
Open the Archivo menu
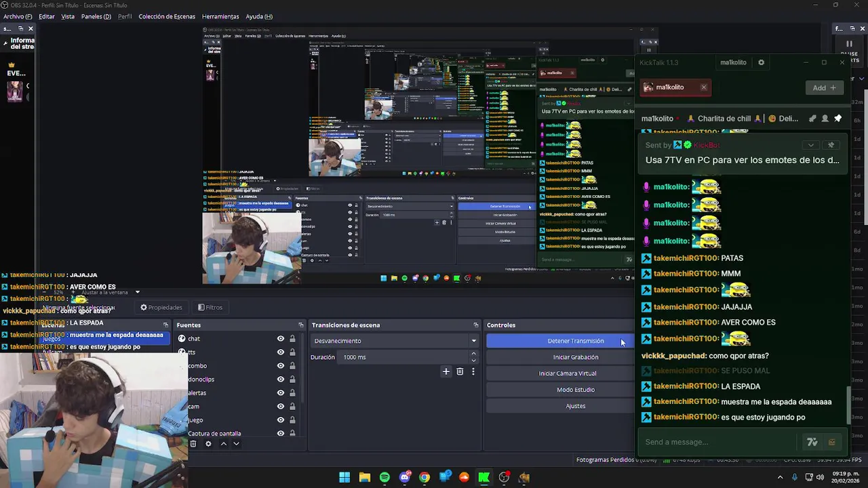pyautogui.click(x=18, y=16)
